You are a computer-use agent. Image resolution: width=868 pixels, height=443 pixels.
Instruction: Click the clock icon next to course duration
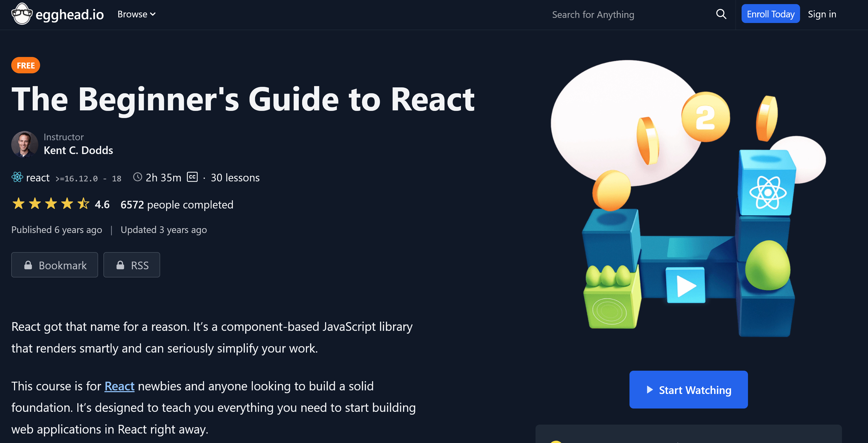[x=137, y=177]
